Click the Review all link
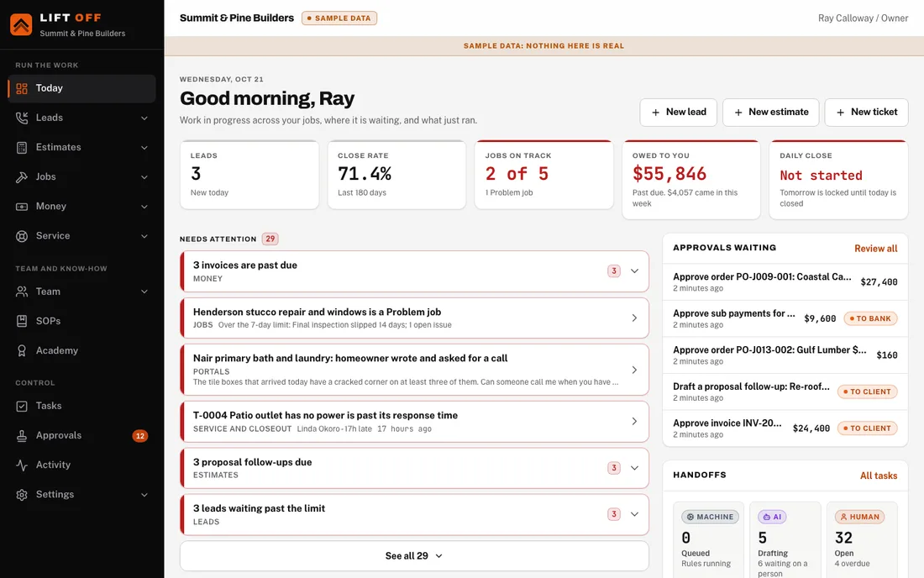This screenshot has width=924, height=578. pyautogui.click(x=875, y=249)
